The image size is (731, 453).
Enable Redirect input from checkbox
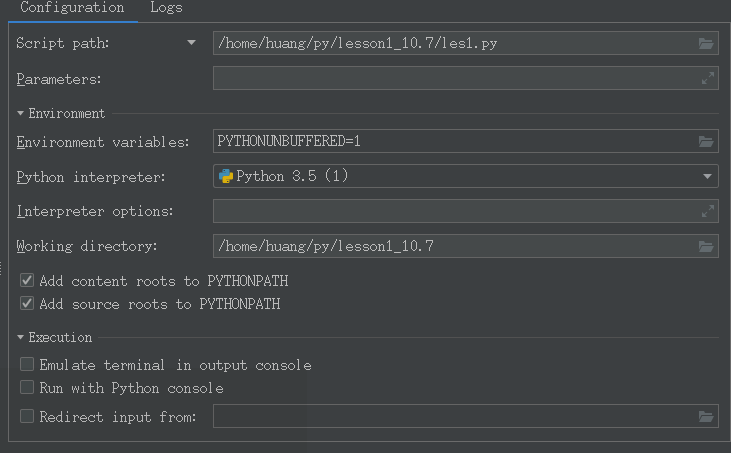pos(27,416)
